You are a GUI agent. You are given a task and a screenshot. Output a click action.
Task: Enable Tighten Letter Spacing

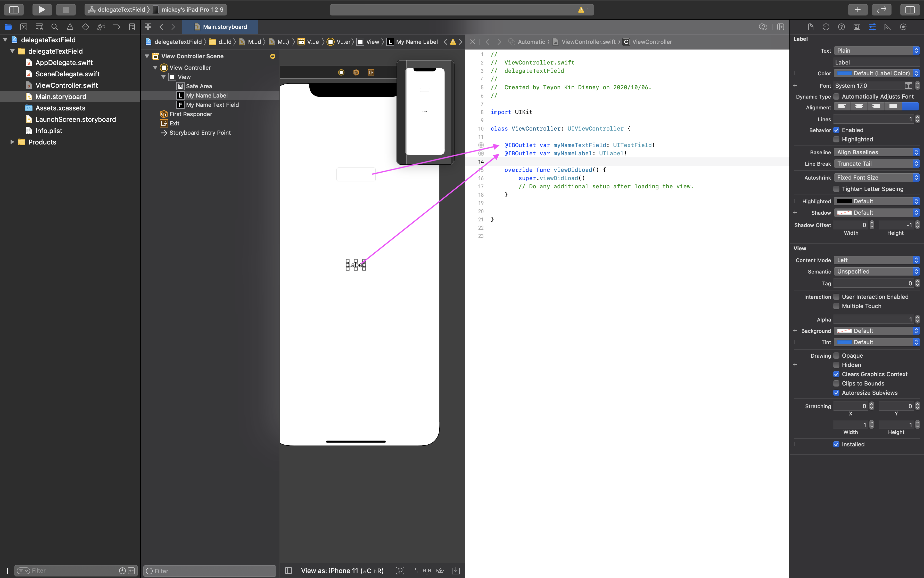pyautogui.click(x=836, y=189)
